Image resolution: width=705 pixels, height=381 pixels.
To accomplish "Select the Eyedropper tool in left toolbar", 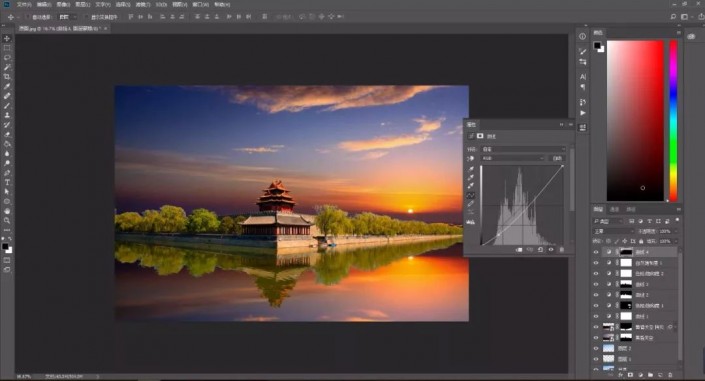I will [x=7, y=86].
